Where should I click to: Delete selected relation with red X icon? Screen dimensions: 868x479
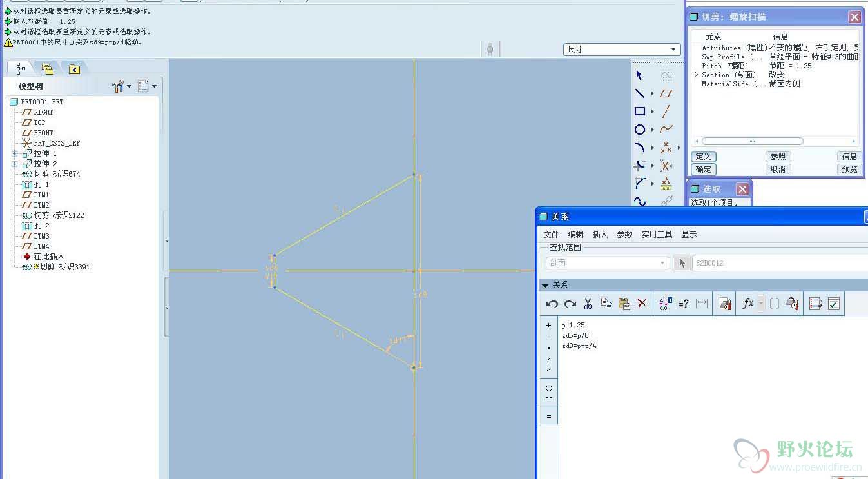(x=642, y=304)
